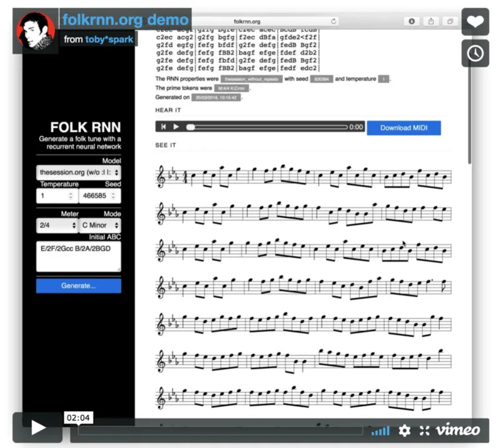
Task: Play the Vimeo video
Action: click(x=38, y=427)
